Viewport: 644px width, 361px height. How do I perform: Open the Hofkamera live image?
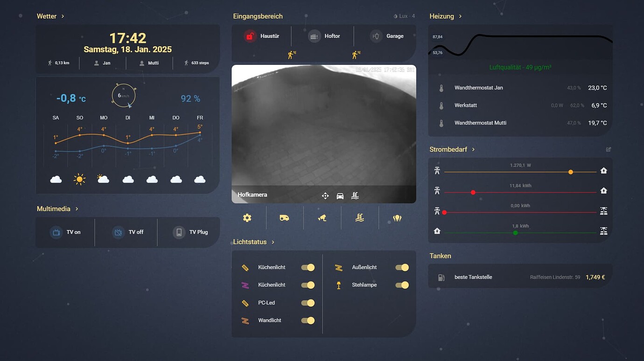click(x=324, y=125)
